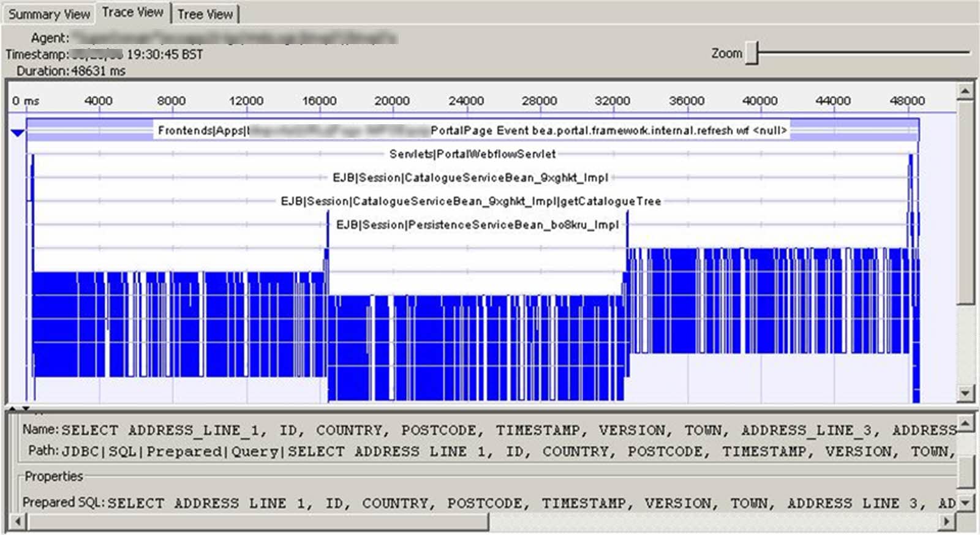Click the horizontal scroll right arrow
Image resolution: width=980 pixels, height=535 pixels.
point(948,522)
